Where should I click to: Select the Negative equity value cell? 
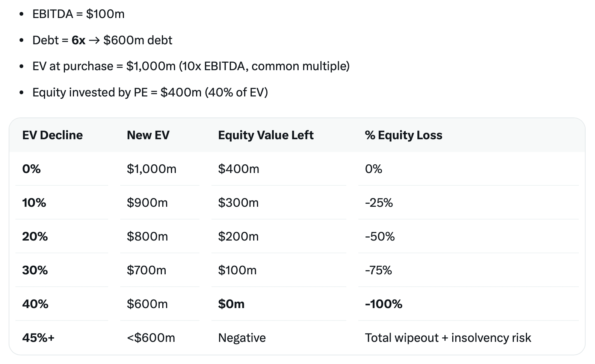(242, 338)
